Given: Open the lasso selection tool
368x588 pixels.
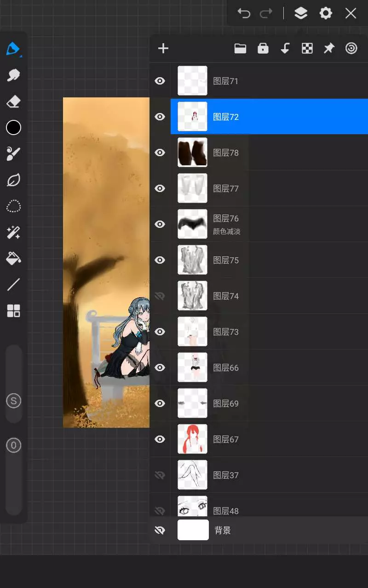Looking at the screenshot, I should click(13, 206).
